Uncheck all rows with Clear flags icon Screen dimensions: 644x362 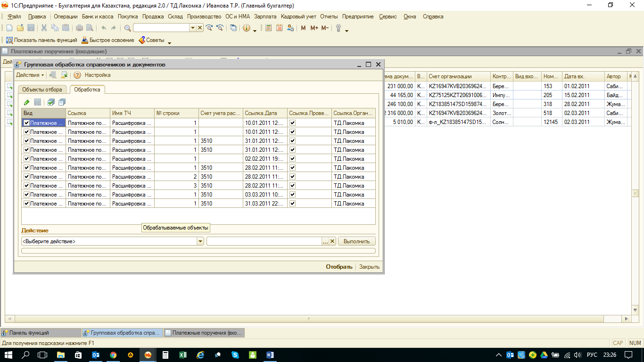pyautogui.click(x=62, y=102)
